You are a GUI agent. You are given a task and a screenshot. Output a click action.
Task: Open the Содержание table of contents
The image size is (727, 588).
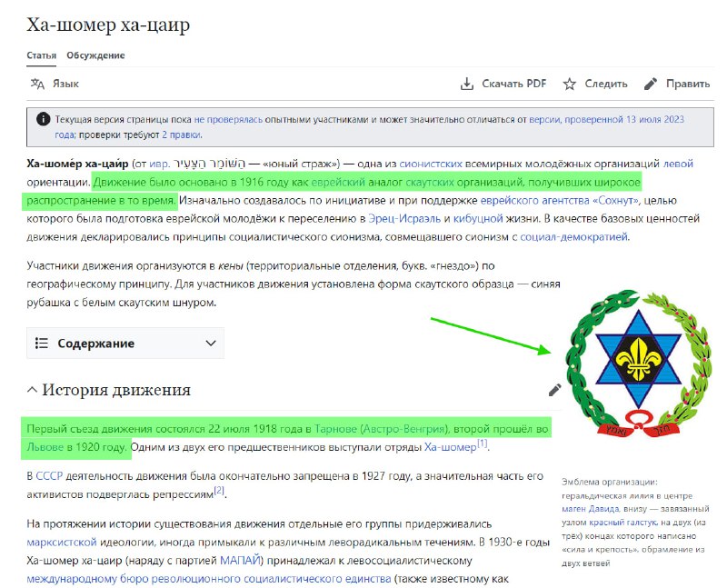pyautogui.click(x=125, y=344)
